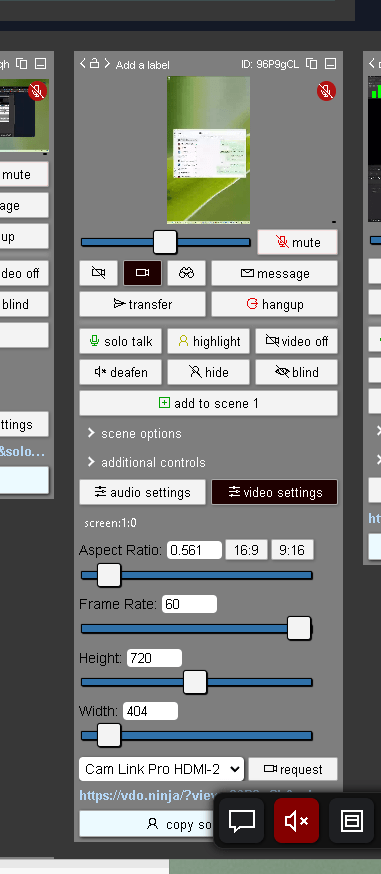Click the Frame Rate input field
This screenshot has height=874, width=381.
click(x=189, y=604)
